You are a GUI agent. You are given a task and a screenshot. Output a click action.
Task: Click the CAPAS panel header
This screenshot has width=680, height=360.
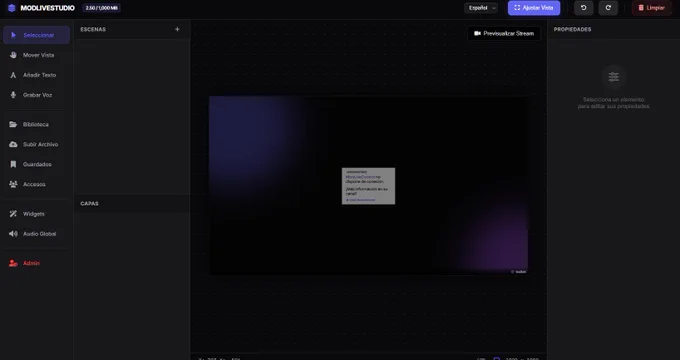pos(89,203)
